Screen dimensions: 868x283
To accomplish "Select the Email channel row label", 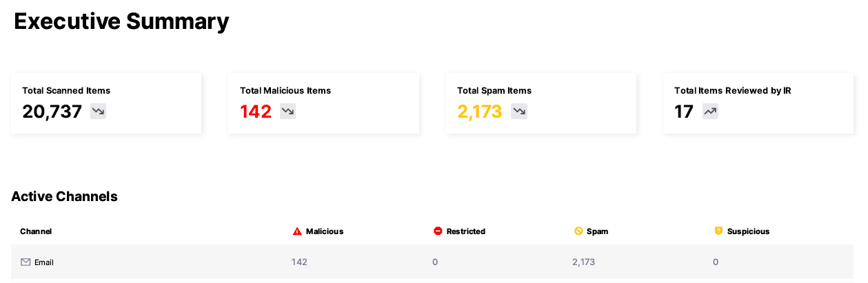I will (44, 262).
